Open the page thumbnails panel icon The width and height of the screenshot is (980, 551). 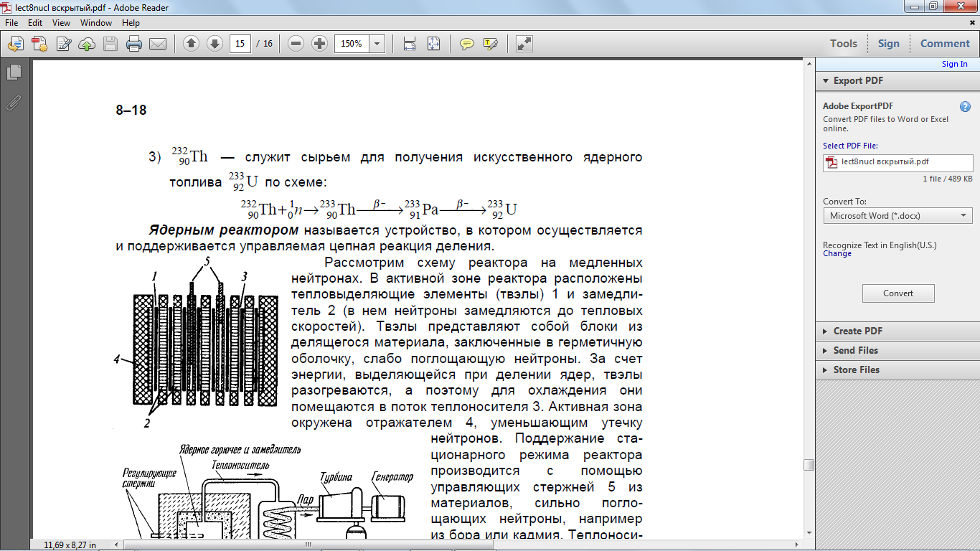click(13, 72)
